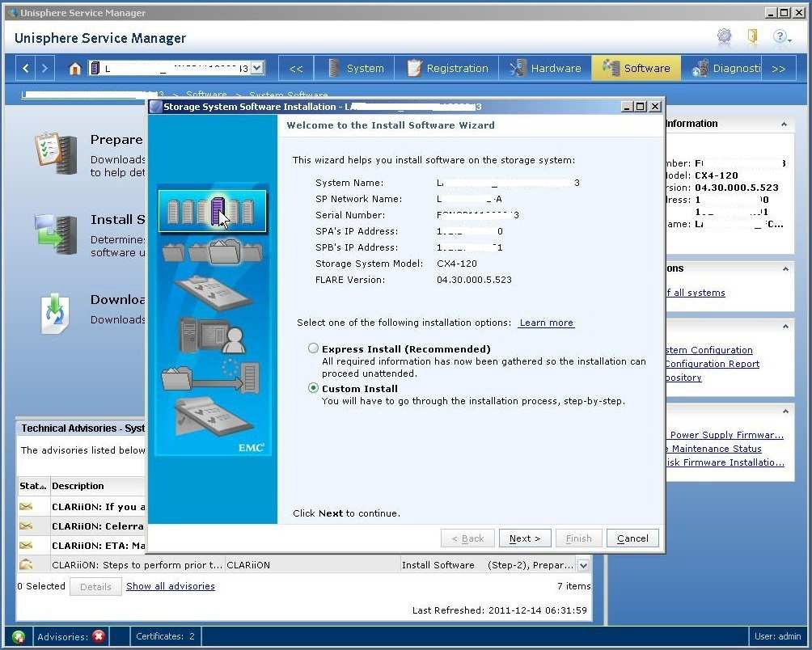812x650 pixels.
Task: Go forward with the right arrow button
Action: [44, 68]
